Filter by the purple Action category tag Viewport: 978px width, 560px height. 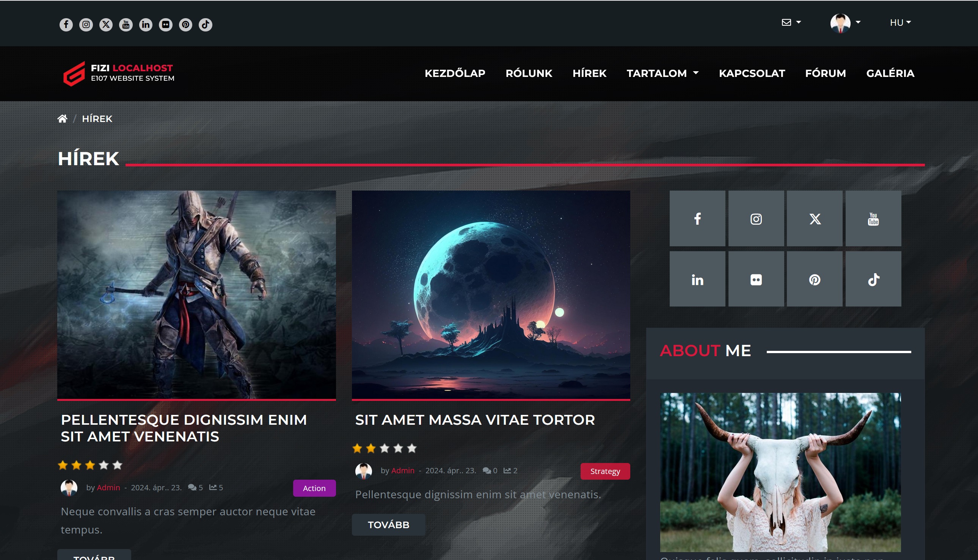click(x=314, y=488)
